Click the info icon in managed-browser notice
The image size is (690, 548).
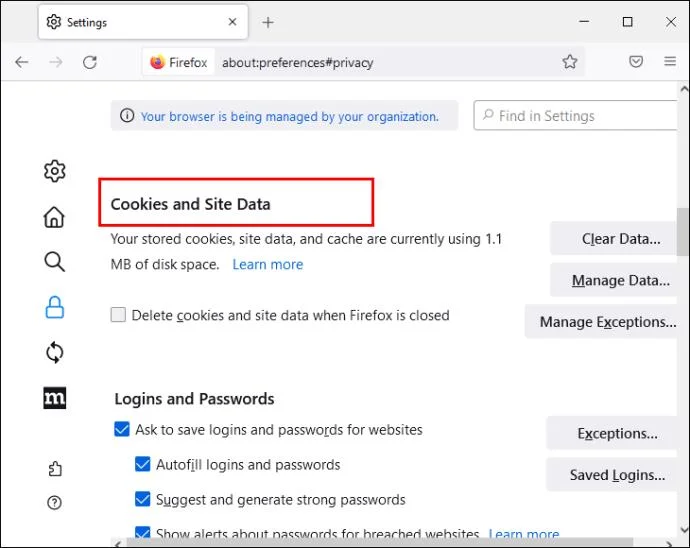(127, 116)
